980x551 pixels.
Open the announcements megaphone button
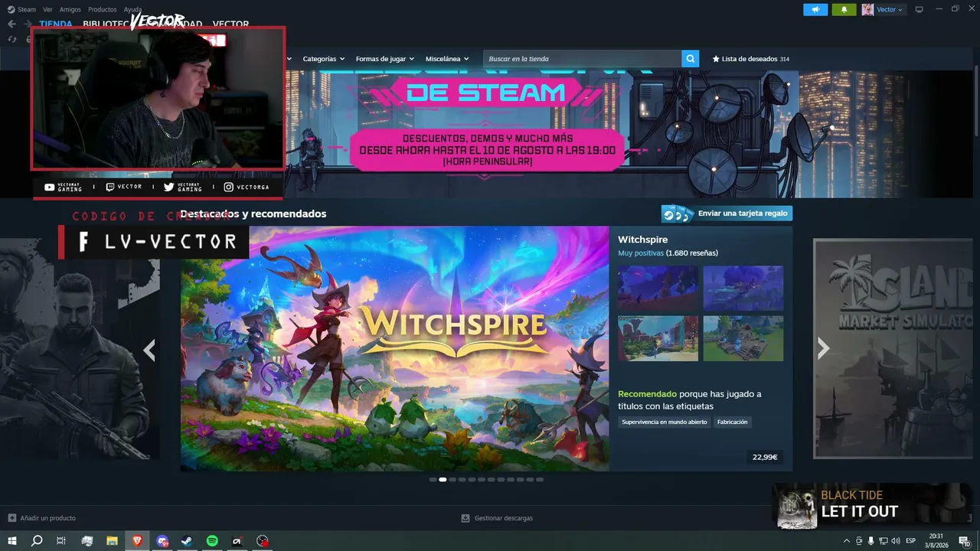click(x=815, y=10)
